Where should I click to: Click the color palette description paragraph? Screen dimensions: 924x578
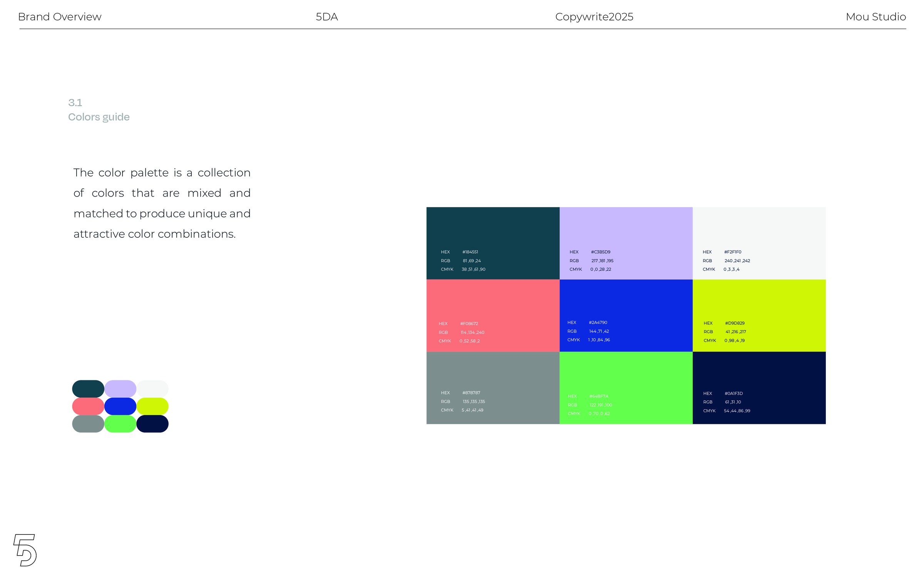tap(162, 203)
